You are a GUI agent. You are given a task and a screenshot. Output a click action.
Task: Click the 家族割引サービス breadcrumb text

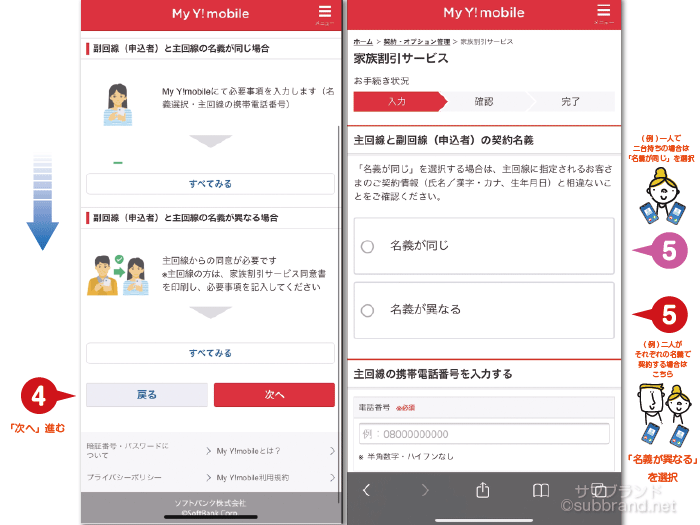[x=487, y=42]
